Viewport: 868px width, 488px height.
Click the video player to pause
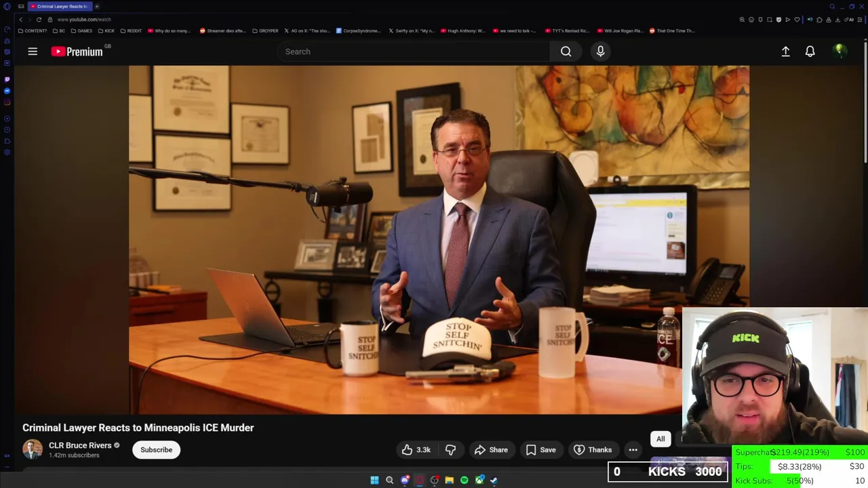point(439,239)
